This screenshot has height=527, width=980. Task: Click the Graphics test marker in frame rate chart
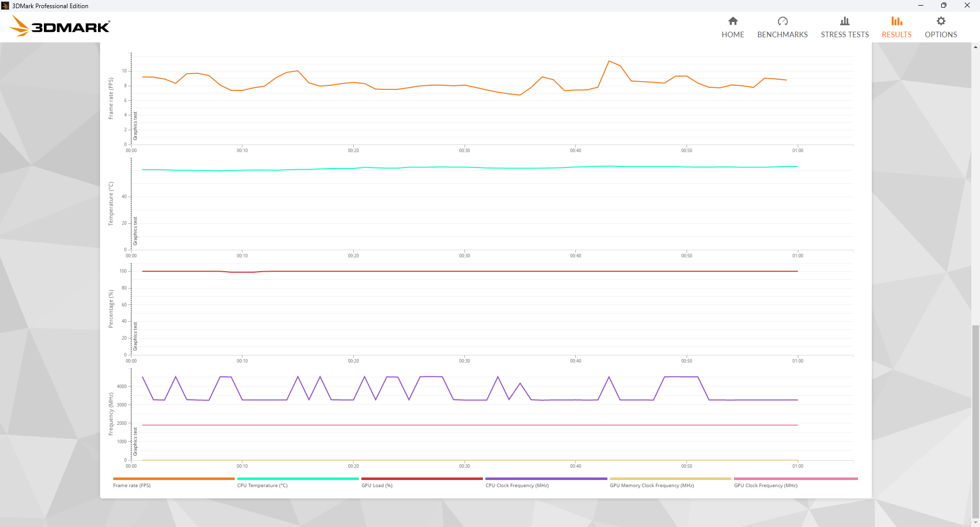pos(135,126)
